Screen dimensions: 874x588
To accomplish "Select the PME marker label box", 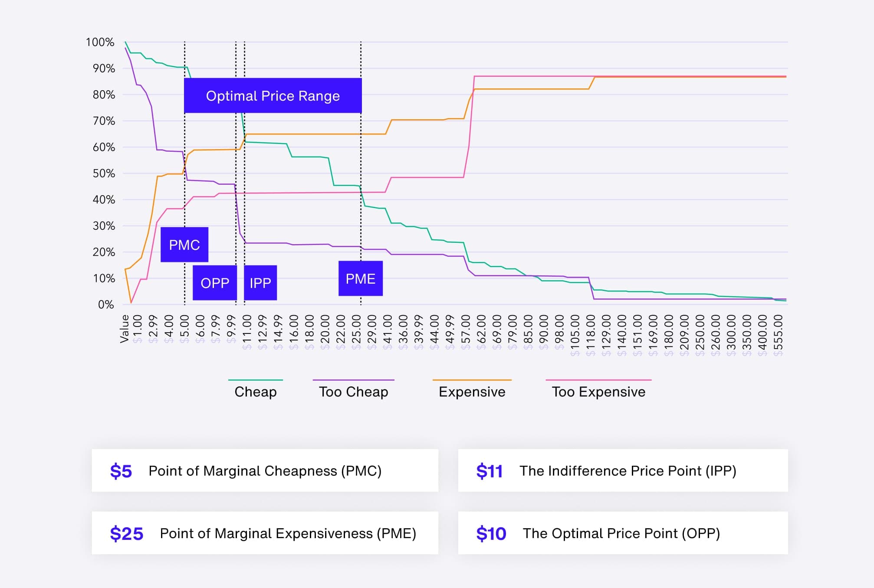I will point(361,278).
